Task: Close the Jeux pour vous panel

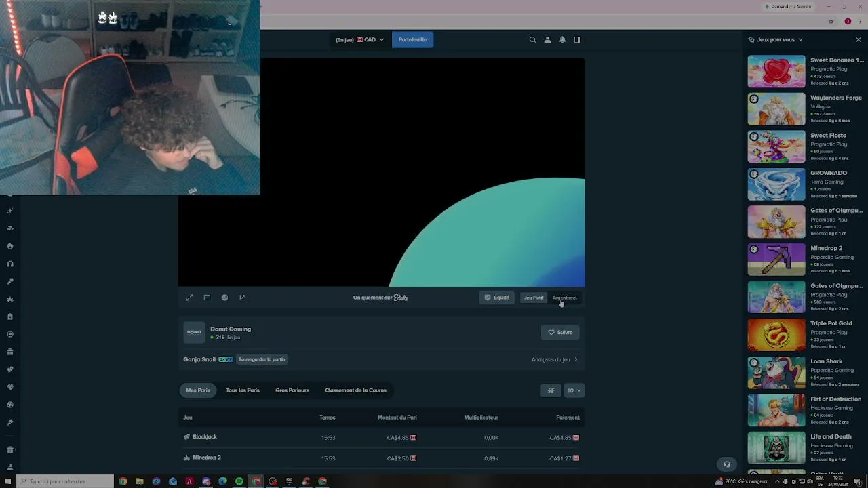Action: [858, 40]
